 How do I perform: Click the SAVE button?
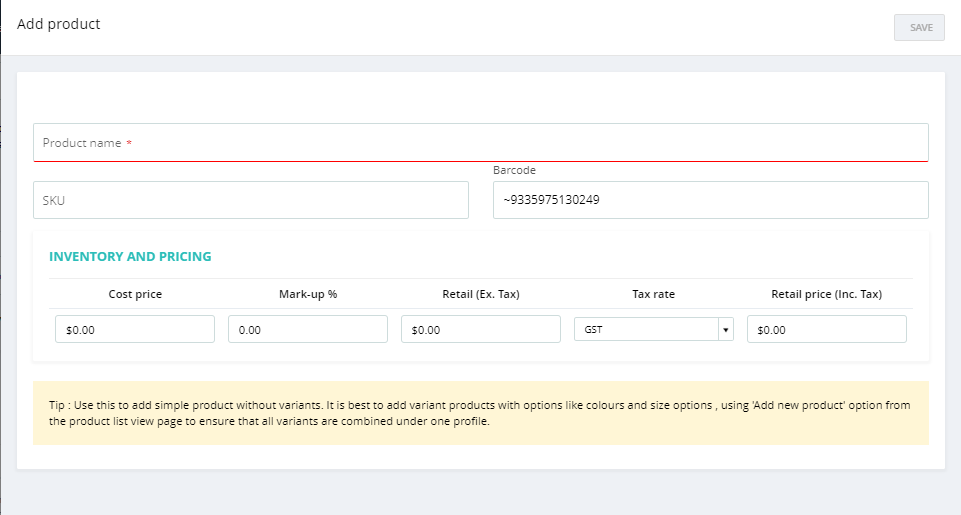(x=919, y=27)
